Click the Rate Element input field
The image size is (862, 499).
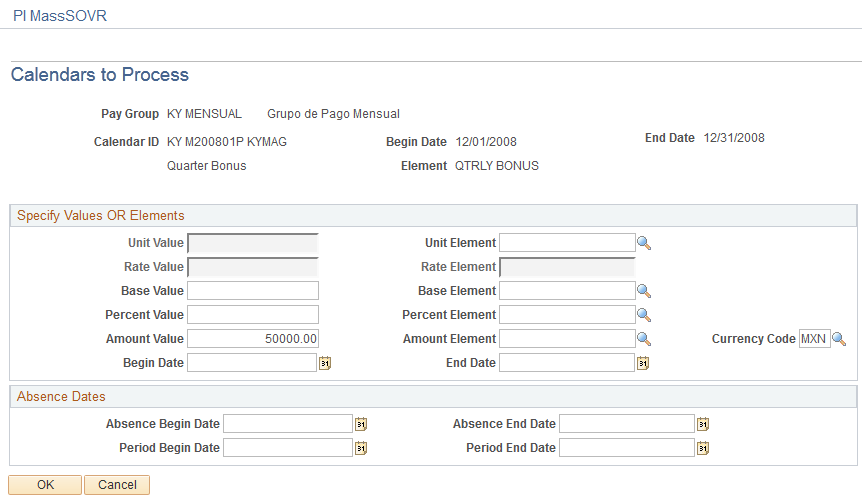[x=567, y=267]
